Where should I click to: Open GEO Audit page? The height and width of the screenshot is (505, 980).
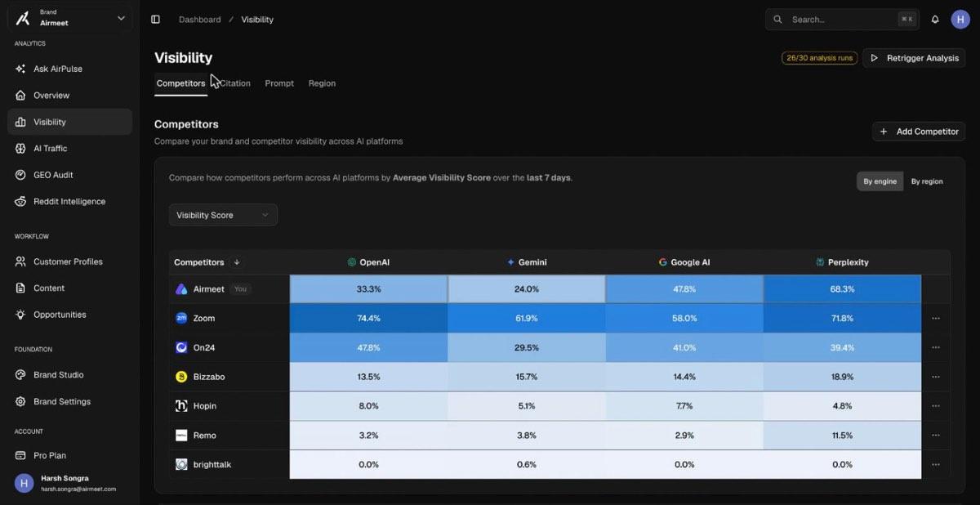point(69,175)
